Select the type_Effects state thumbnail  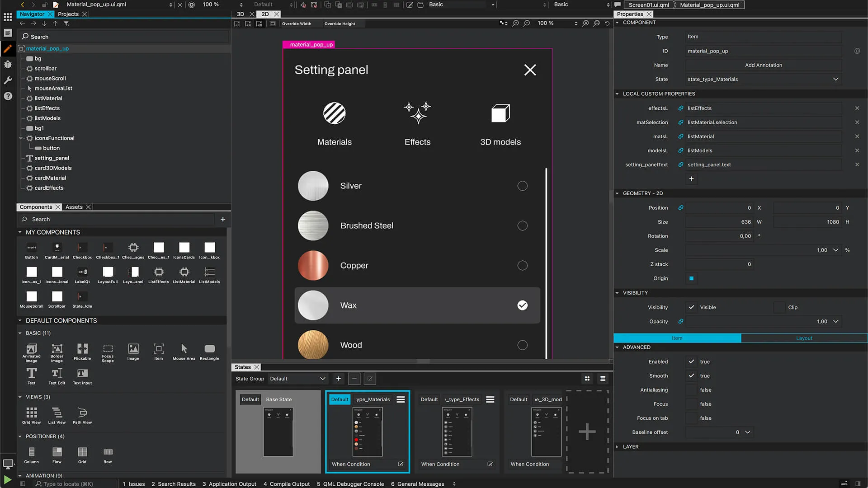457,432
